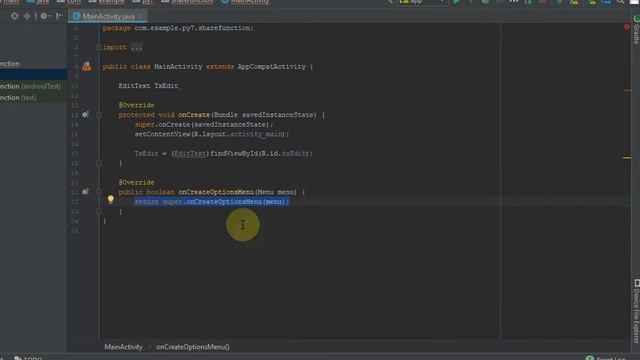
Task: Click the EditText TxEdit field declaration
Action: pyautogui.click(x=149, y=86)
